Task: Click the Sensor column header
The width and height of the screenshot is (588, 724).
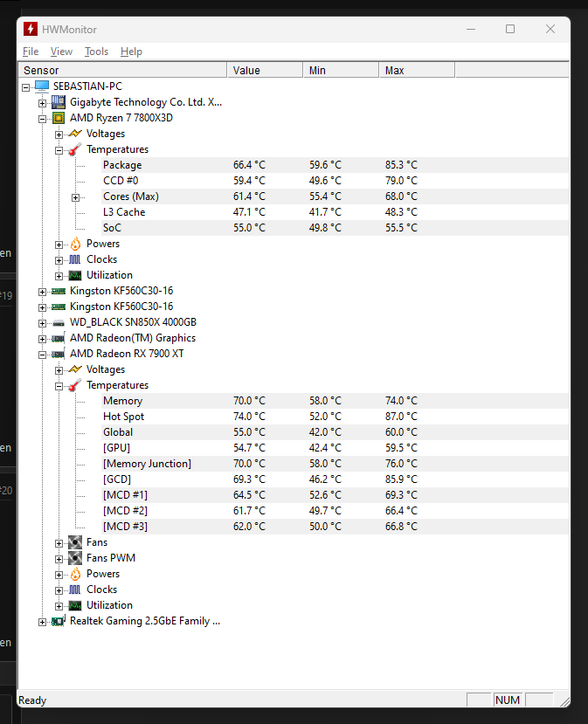Action: (122, 70)
